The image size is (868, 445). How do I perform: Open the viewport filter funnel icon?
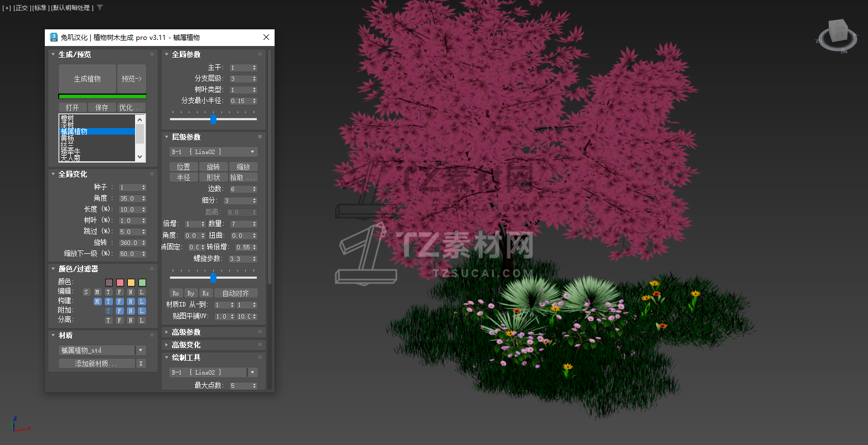(x=100, y=8)
